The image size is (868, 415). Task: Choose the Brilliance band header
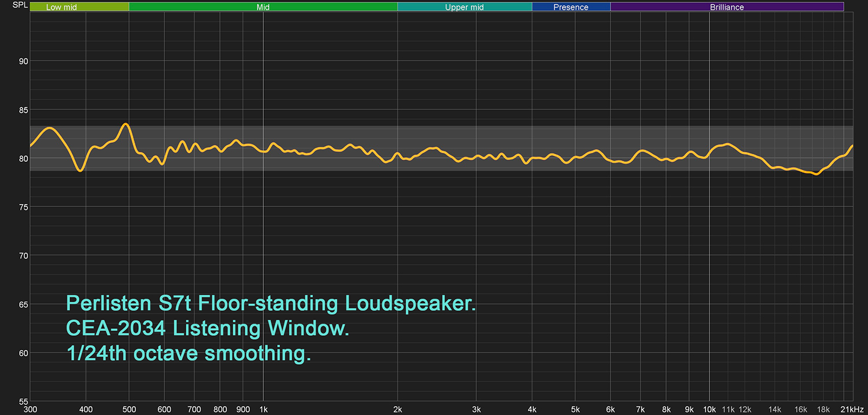pos(727,8)
